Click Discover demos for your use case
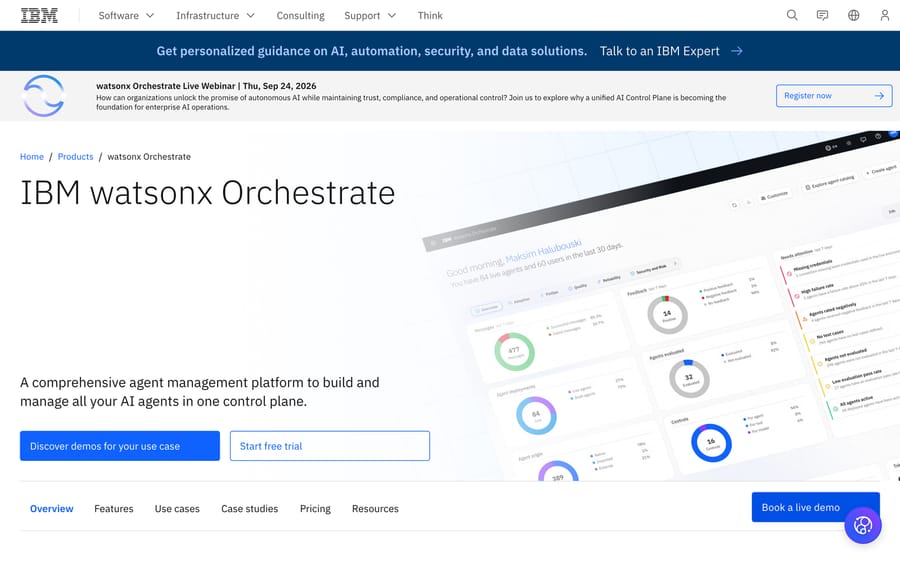Image resolution: width=900 pixels, height=563 pixels. click(120, 446)
